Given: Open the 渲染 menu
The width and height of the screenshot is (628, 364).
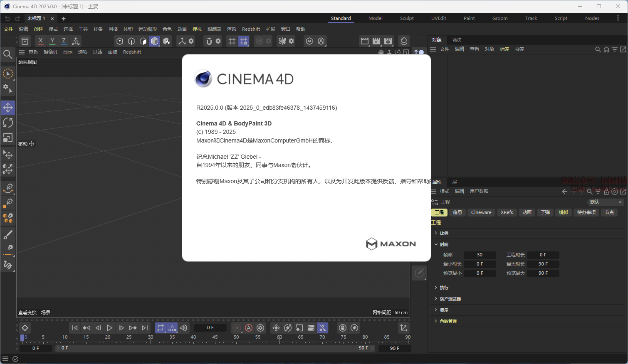Looking at the screenshot, I should point(231,29).
